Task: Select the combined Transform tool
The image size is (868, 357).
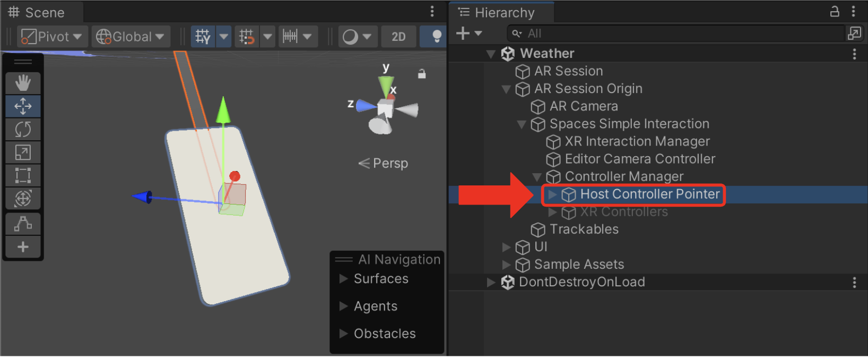Action: tap(23, 199)
